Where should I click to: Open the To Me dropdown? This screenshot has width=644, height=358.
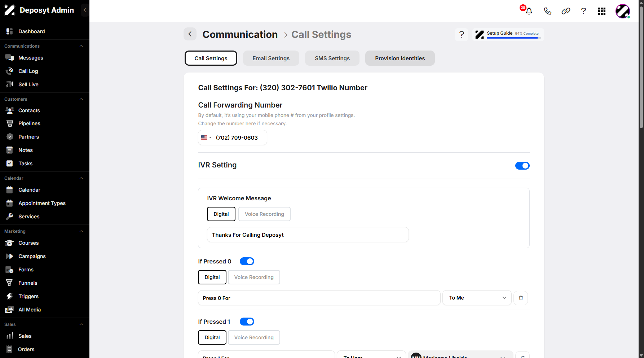(477, 298)
